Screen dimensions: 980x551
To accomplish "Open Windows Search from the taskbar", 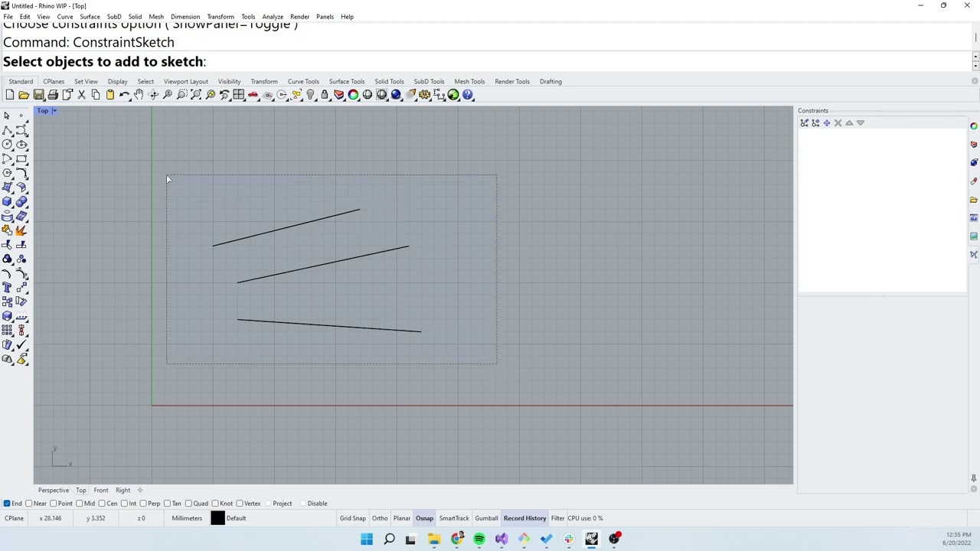I will 389,540.
